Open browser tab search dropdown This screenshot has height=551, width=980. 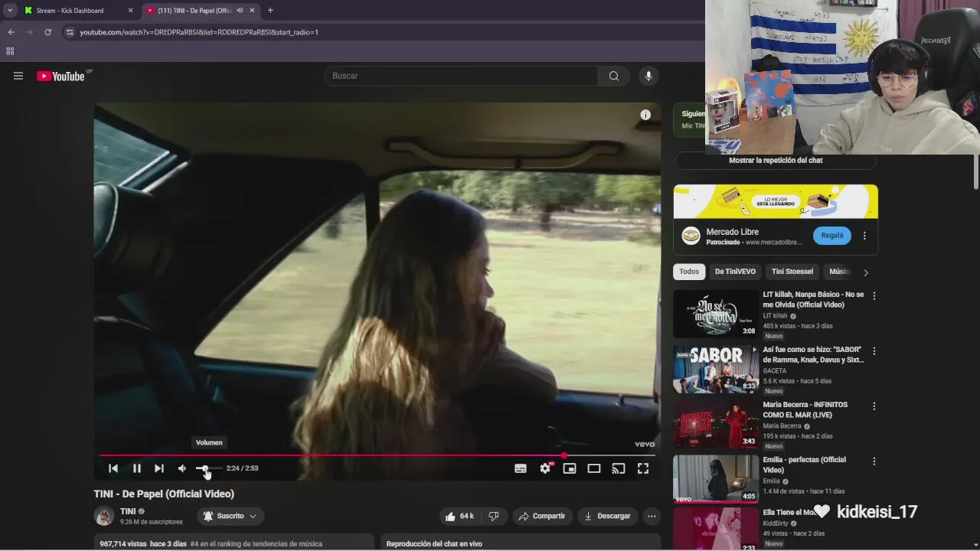point(10,11)
